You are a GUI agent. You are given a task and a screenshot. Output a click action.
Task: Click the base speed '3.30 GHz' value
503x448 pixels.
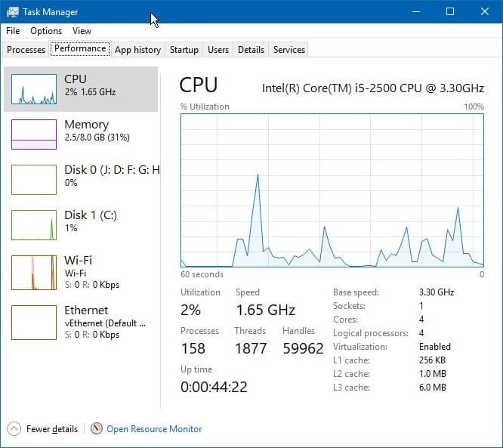pyautogui.click(x=437, y=292)
